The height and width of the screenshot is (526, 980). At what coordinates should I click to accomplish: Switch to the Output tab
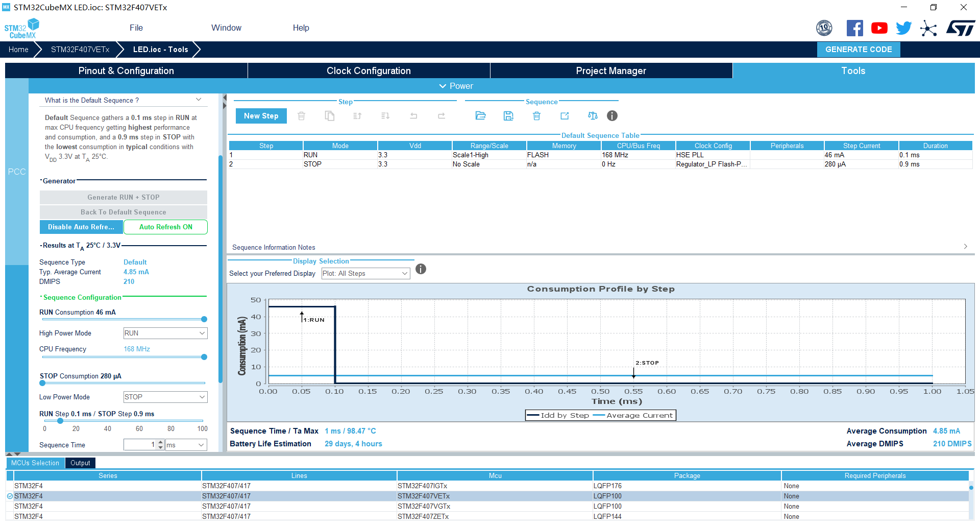pos(80,463)
